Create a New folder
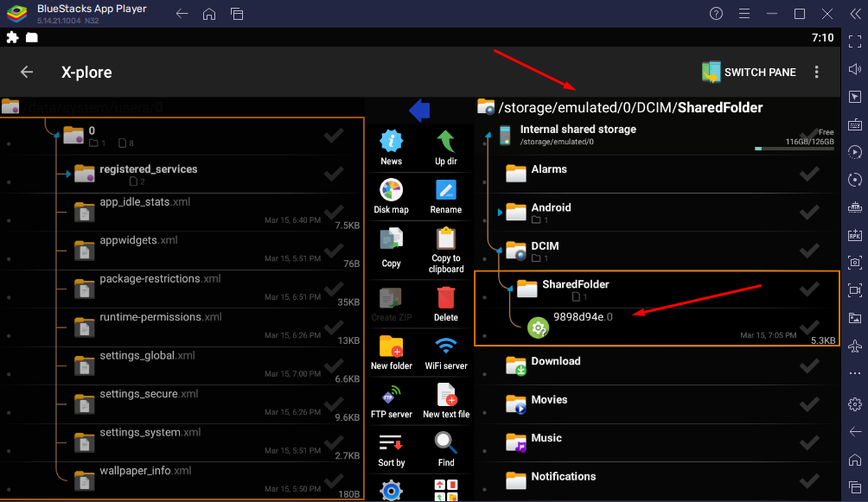 (x=391, y=352)
